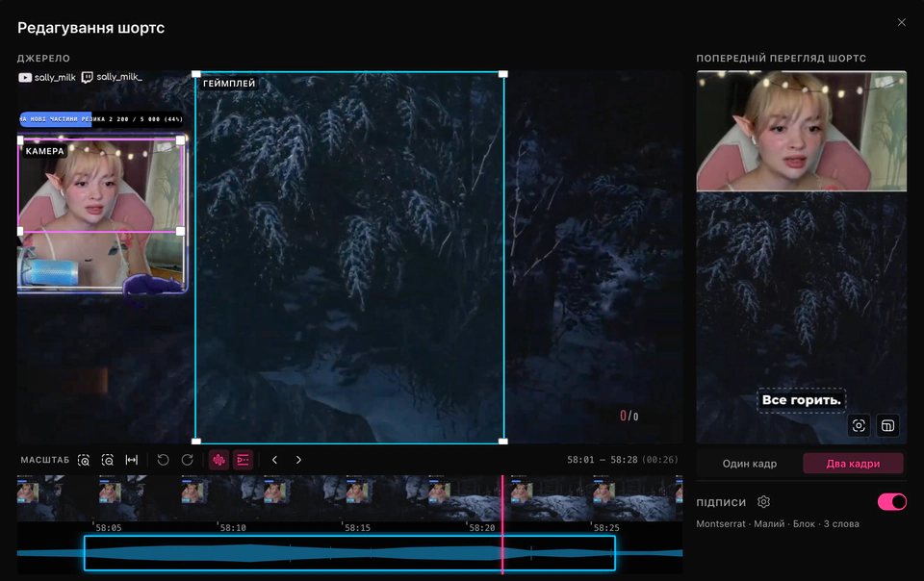Image resolution: width=924 pixels, height=581 pixels.
Task: Click the pink playhead on the timeline
Action: coord(502,524)
